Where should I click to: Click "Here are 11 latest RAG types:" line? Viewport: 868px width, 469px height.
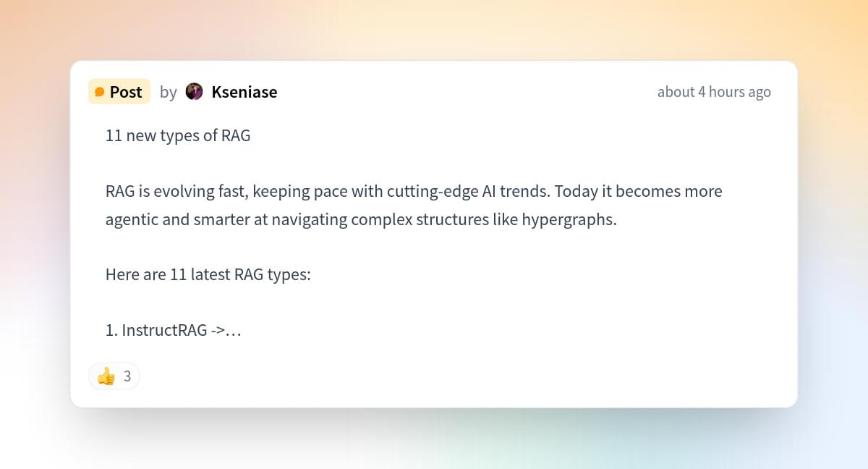click(208, 275)
